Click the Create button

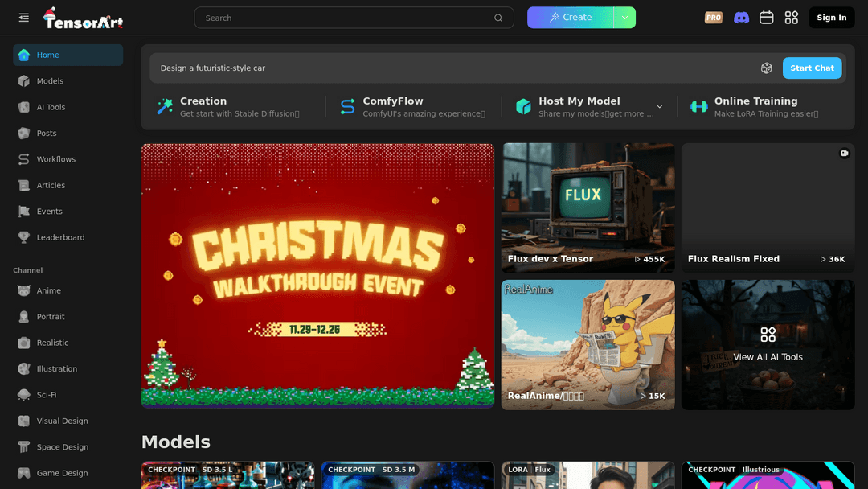click(x=571, y=18)
